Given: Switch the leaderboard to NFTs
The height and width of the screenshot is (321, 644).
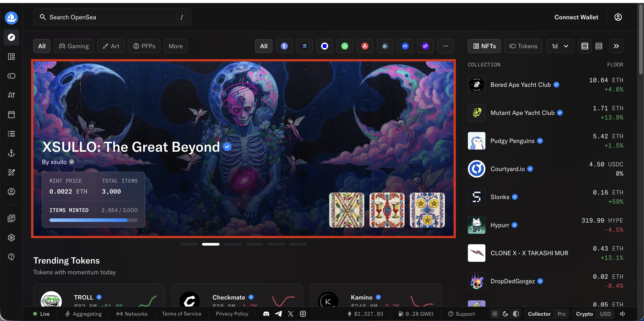Looking at the screenshot, I should 484,46.
